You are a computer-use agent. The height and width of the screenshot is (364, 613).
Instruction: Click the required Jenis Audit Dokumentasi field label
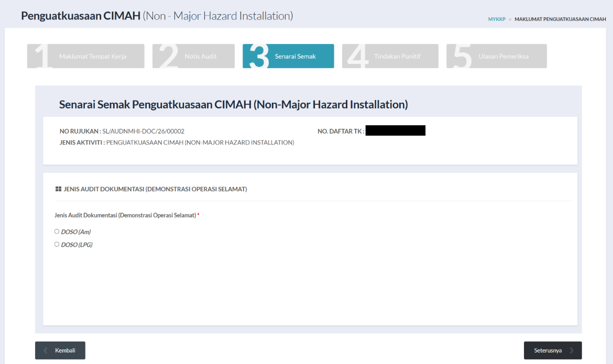click(x=127, y=215)
